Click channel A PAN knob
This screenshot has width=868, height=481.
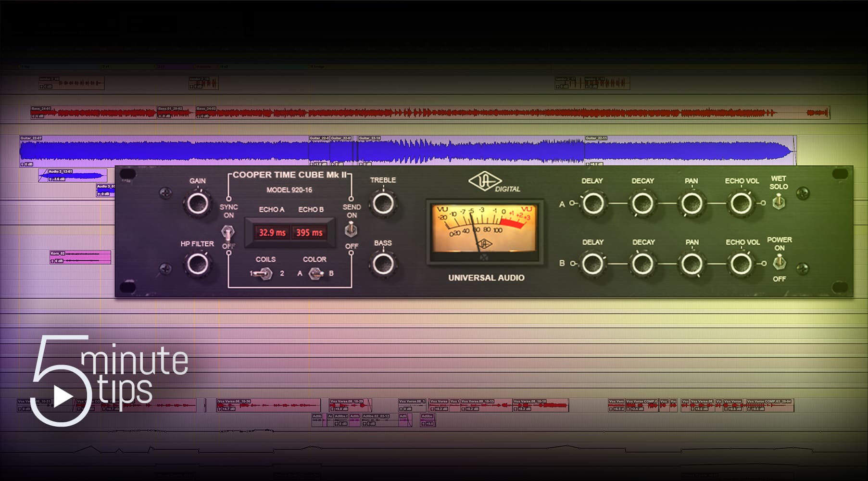pos(692,203)
